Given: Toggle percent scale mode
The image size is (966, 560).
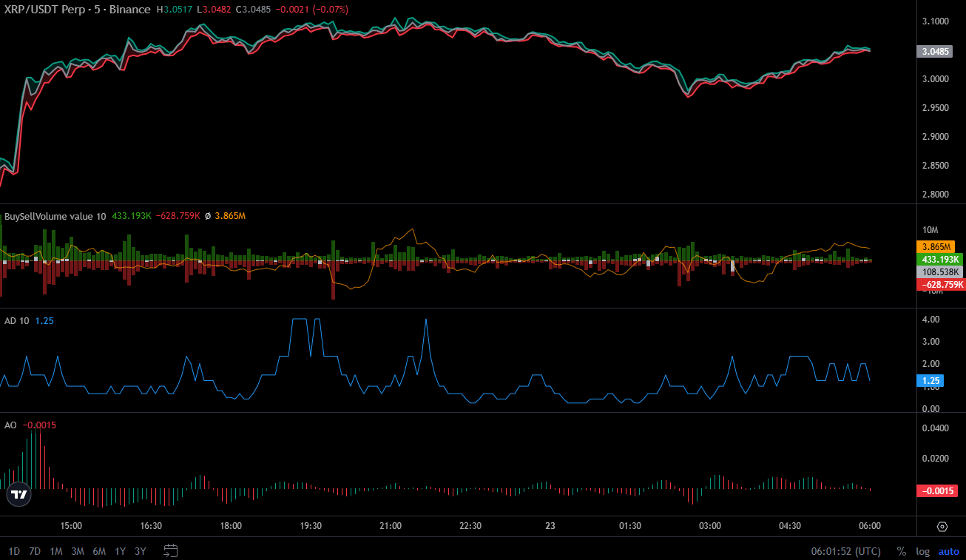Looking at the screenshot, I should tap(901, 551).
